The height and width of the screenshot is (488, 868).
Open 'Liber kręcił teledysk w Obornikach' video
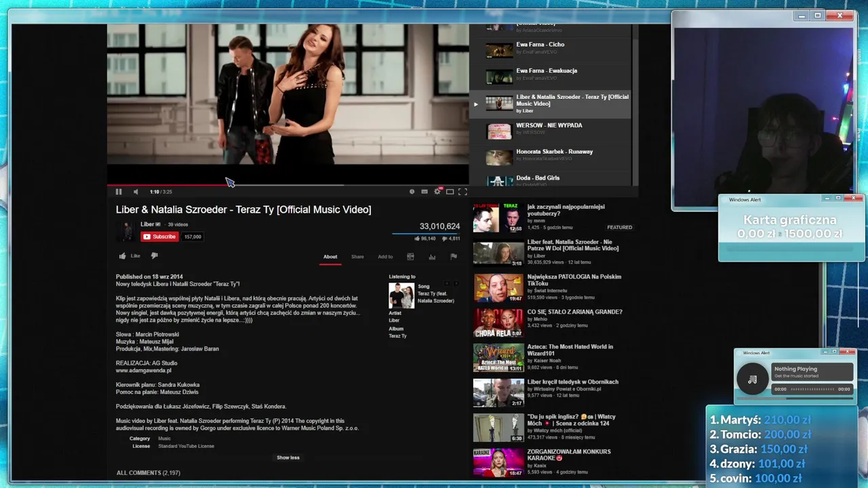point(573,382)
